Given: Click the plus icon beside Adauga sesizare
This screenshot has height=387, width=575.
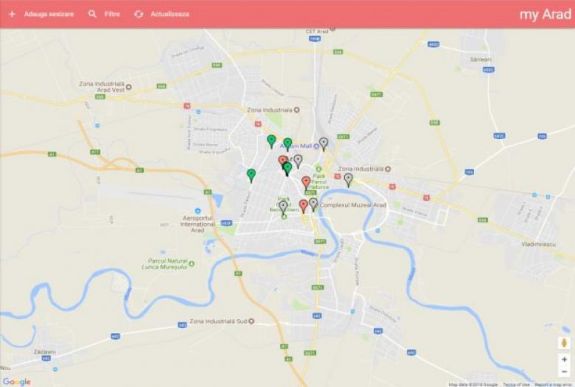Looking at the screenshot, I should coord(12,14).
